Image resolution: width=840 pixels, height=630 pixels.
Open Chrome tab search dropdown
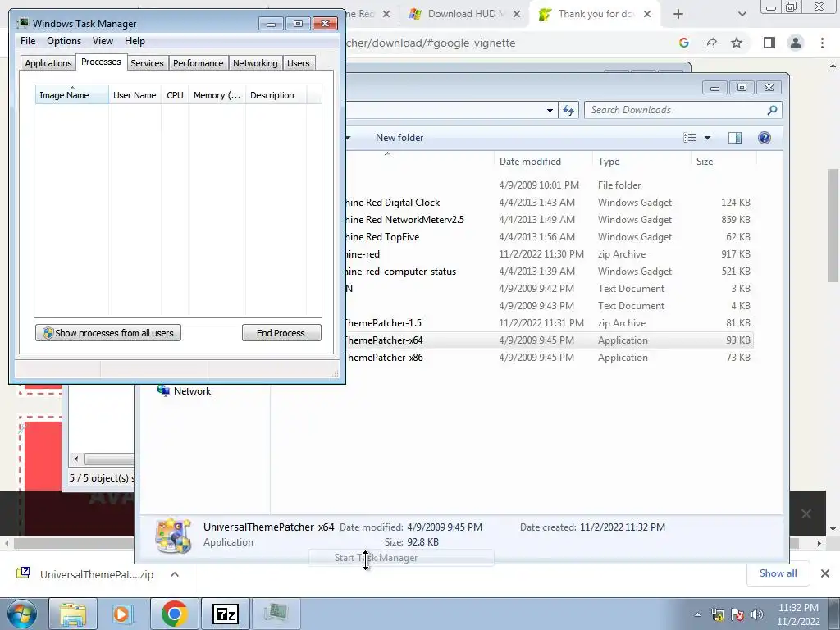click(x=742, y=14)
